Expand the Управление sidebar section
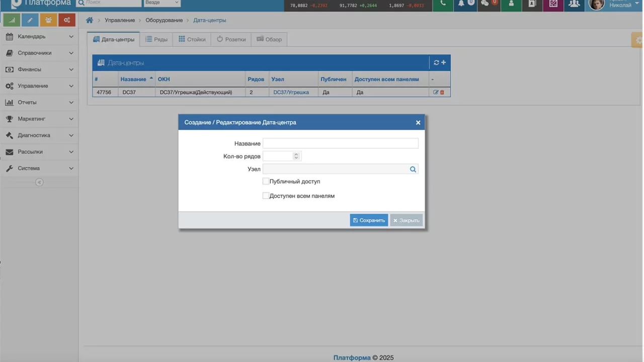The image size is (644, 362). point(39,86)
